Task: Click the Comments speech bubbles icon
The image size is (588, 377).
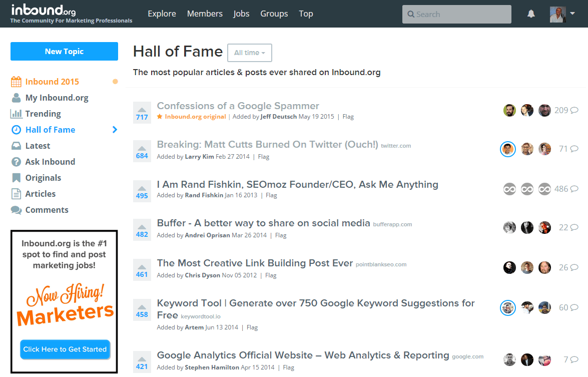Action: coord(16,210)
